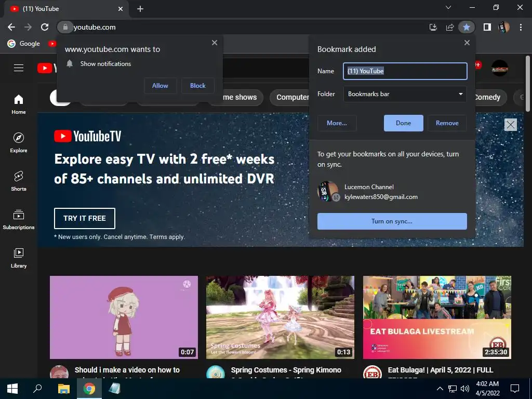Click Eat Bulaga! April 5, 2022 title

point(441,370)
